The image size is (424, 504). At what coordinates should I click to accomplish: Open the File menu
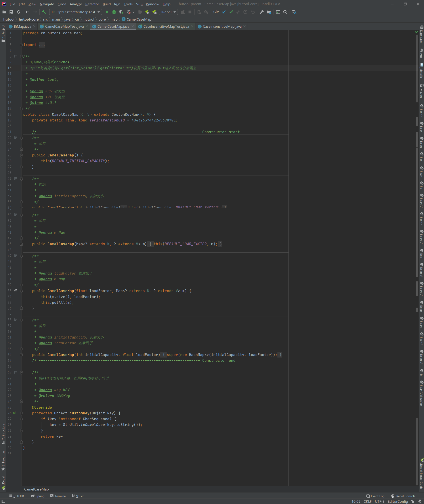(x=13, y=4)
